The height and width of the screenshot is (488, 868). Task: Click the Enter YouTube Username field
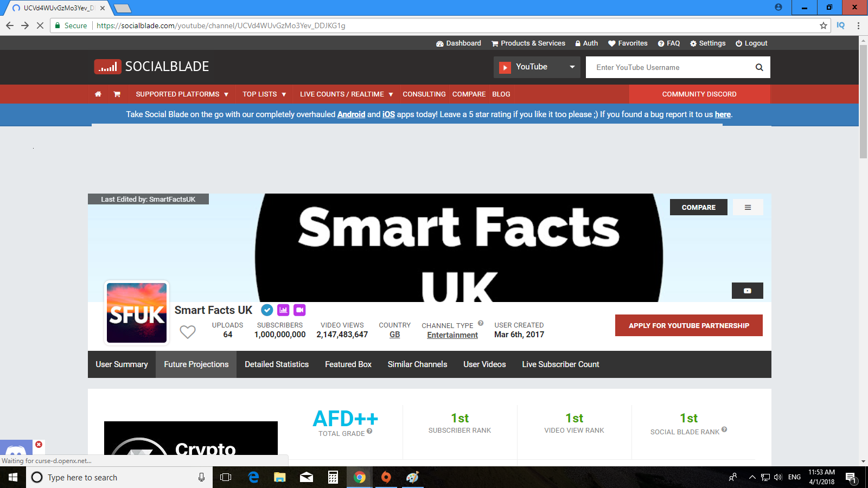tap(670, 67)
